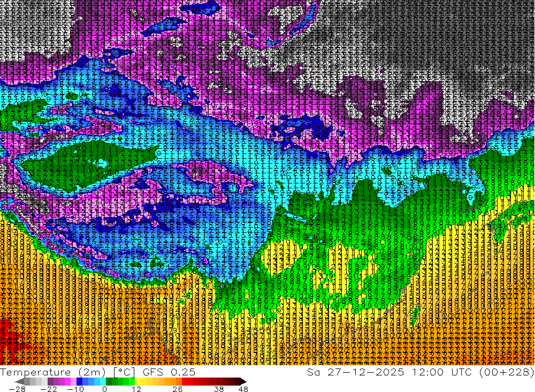Click the "38" legend value
The image size is (535, 392).
click(x=219, y=389)
